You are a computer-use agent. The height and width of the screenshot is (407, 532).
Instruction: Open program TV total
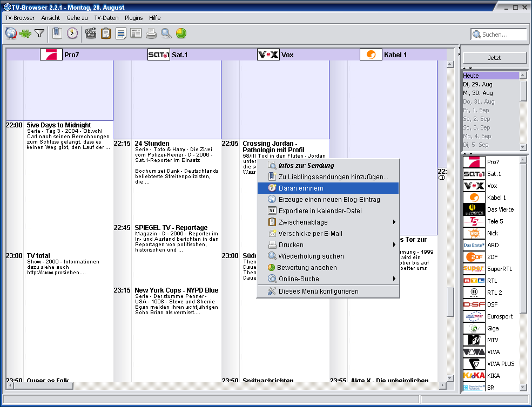click(x=38, y=256)
